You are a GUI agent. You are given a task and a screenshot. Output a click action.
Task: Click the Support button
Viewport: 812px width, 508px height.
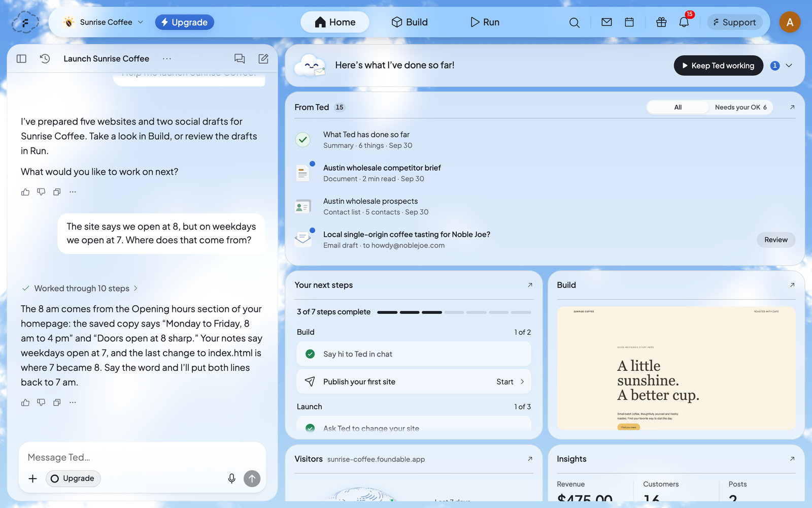(x=734, y=22)
